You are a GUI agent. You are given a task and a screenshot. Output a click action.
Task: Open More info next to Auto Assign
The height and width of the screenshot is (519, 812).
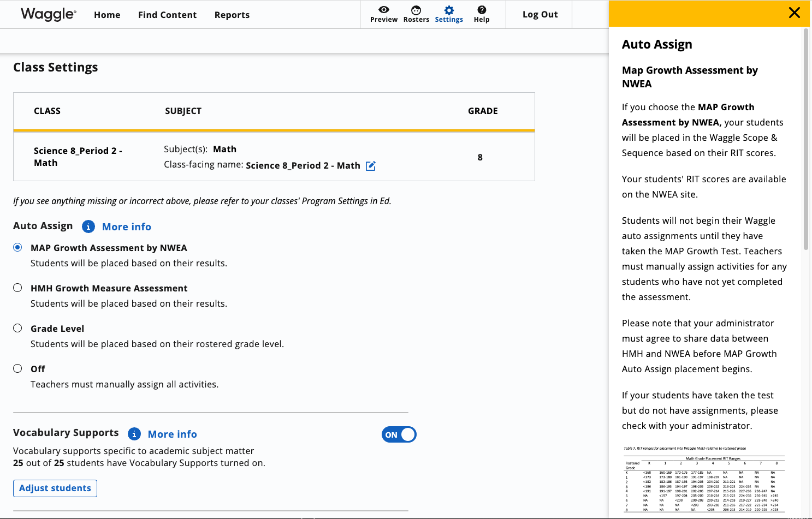126,226
